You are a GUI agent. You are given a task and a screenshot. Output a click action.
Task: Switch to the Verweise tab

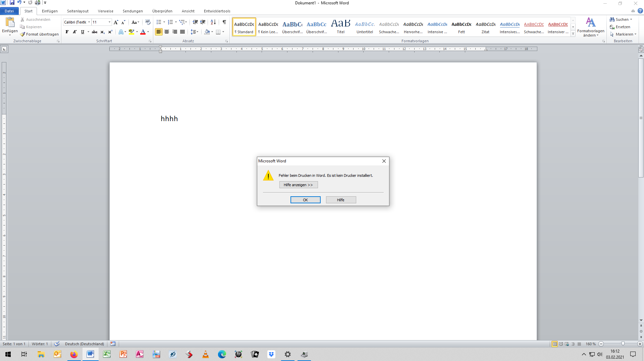coord(106,11)
